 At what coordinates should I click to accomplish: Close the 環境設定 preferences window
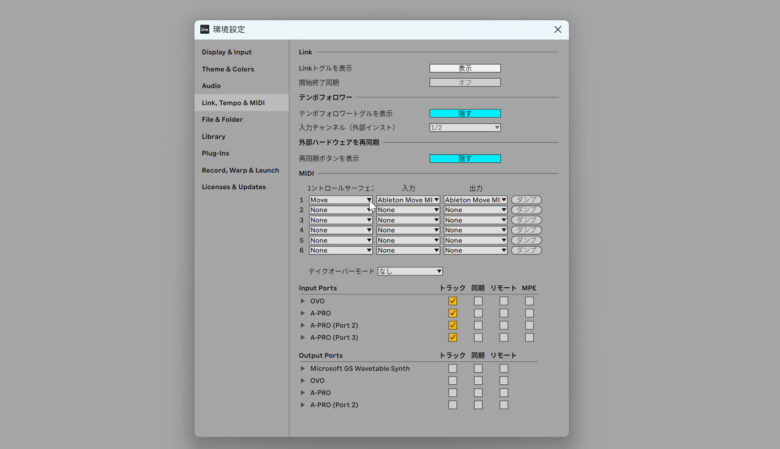click(x=557, y=30)
